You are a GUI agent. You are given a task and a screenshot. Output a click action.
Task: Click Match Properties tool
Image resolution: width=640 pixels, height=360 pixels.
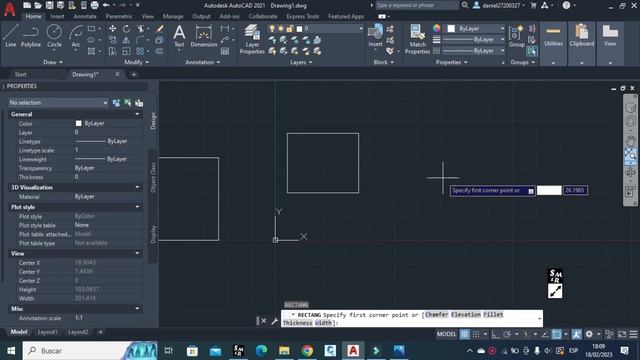417,39
